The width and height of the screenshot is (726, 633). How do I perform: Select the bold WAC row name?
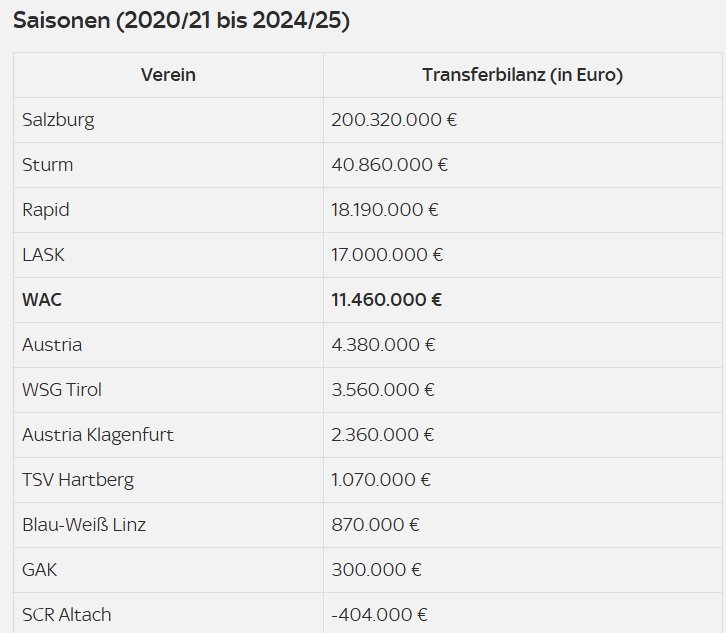pyautogui.click(x=40, y=300)
